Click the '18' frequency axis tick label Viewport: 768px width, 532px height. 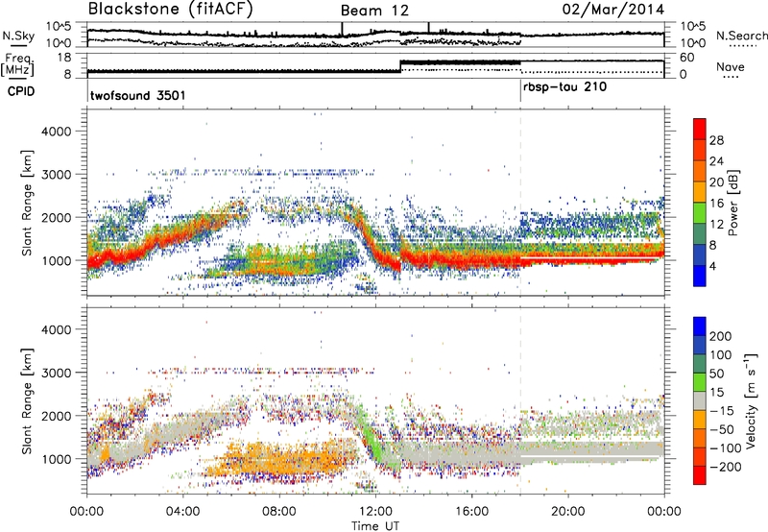pyautogui.click(x=63, y=58)
